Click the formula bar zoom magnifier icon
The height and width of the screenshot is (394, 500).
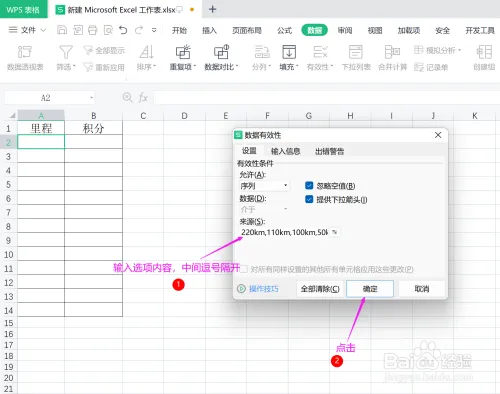[x=127, y=97]
